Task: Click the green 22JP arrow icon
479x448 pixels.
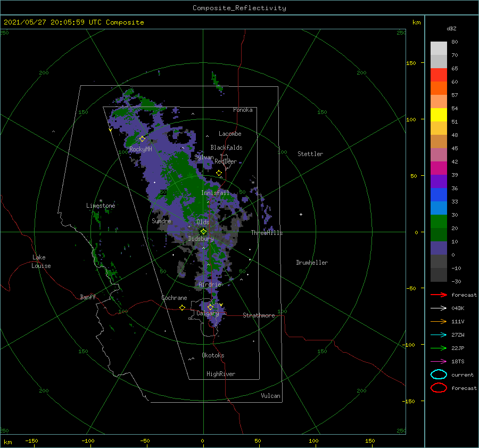Action: pyautogui.click(x=439, y=348)
